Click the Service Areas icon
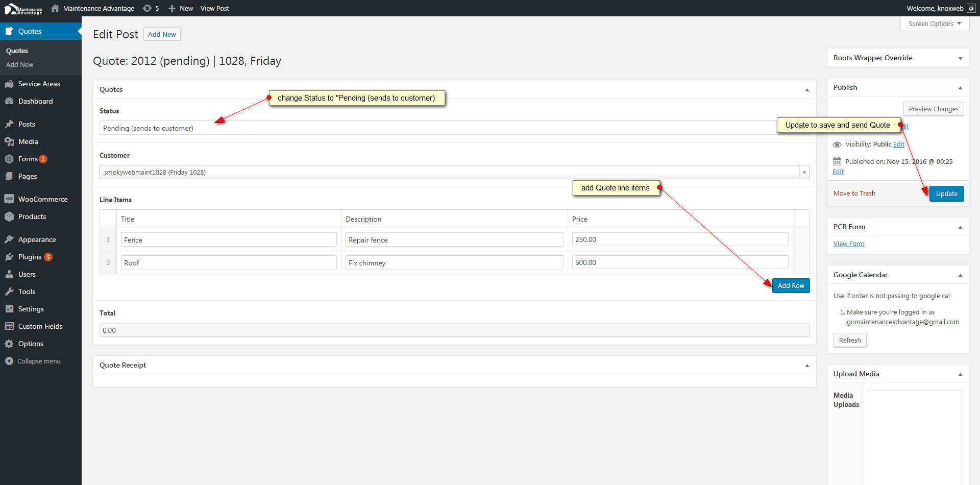This screenshot has height=485, width=980. tap(9, 84)
